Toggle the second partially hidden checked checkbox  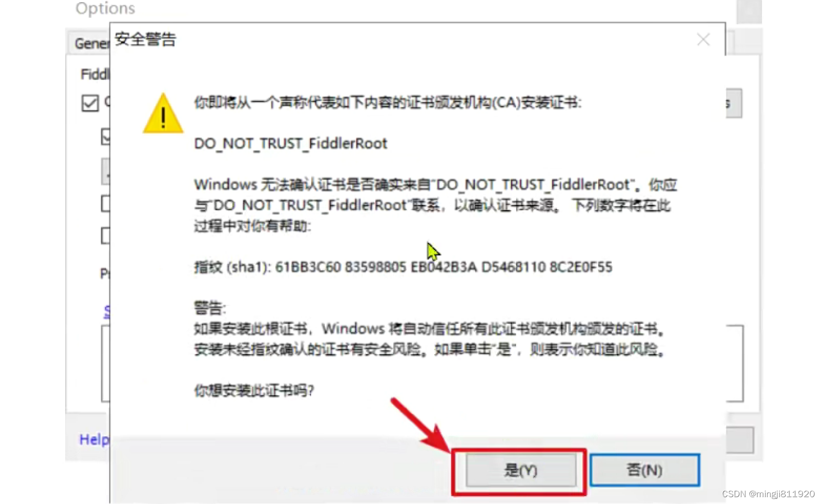106,136
